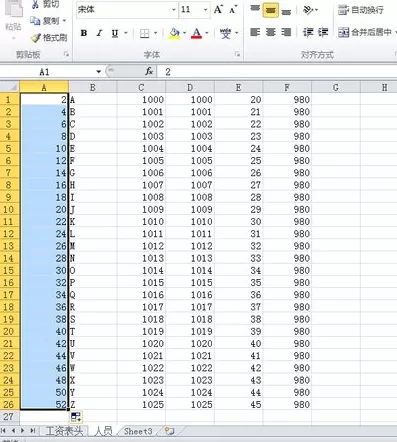The height and width of the screenshot is (442, 397).
Task: Select cell with letter Z in column B
Action: [93, 404]
